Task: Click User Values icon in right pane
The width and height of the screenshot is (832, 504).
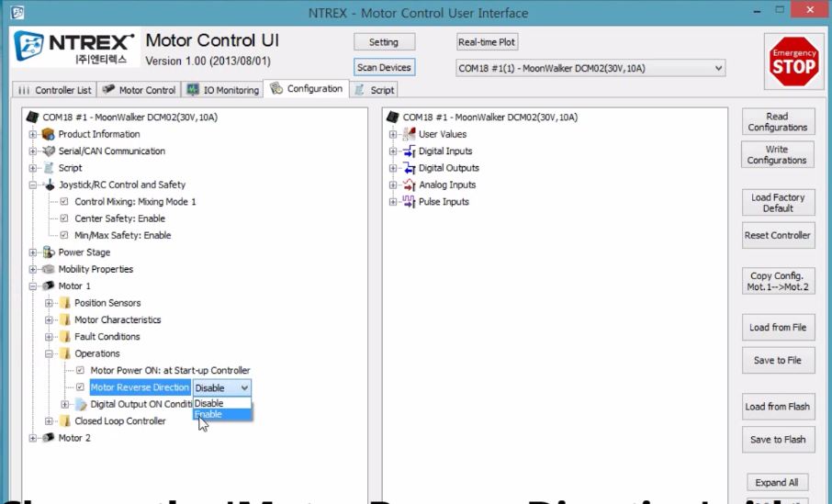Action: click(x=409, y=134)
